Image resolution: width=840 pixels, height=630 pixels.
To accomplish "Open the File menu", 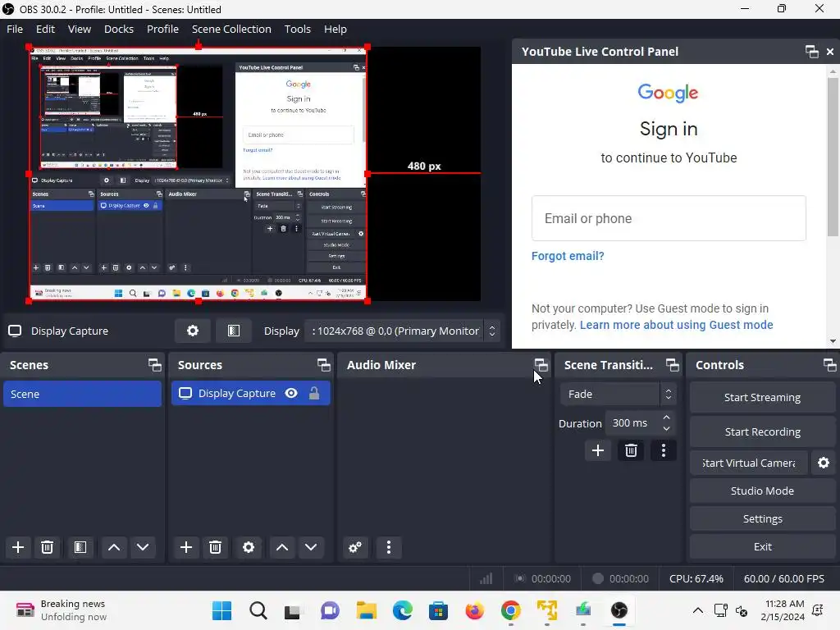I will click(x=15, y=29).
